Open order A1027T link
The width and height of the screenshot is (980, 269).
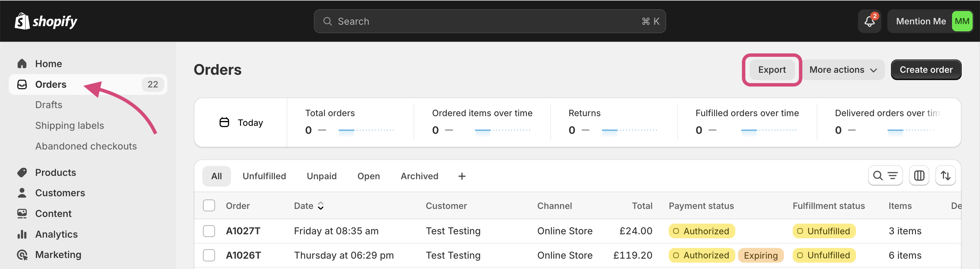tap(243, 231)
